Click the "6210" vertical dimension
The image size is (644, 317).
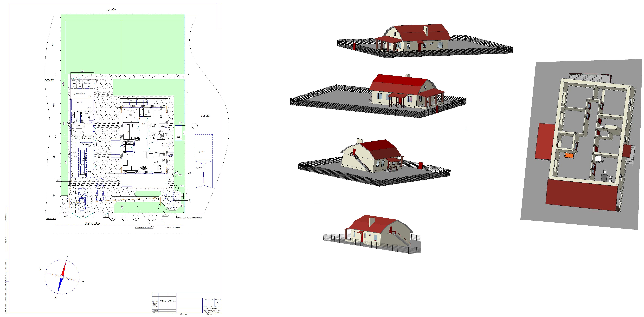point(187,92)
